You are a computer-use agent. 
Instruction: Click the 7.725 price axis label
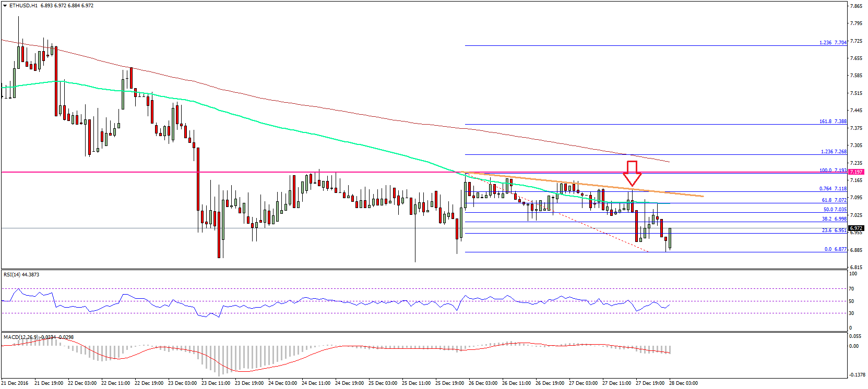pyautogui.click(x=856, y=41)
